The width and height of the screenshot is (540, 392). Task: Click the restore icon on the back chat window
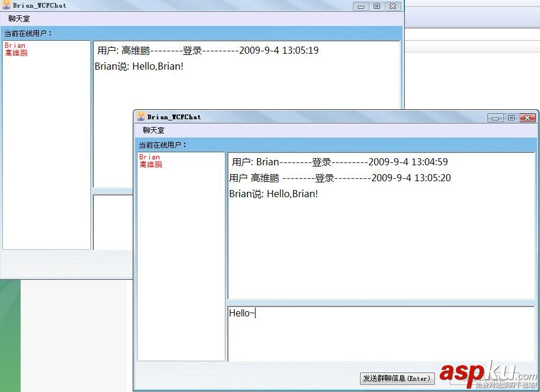tap(377, 6)
